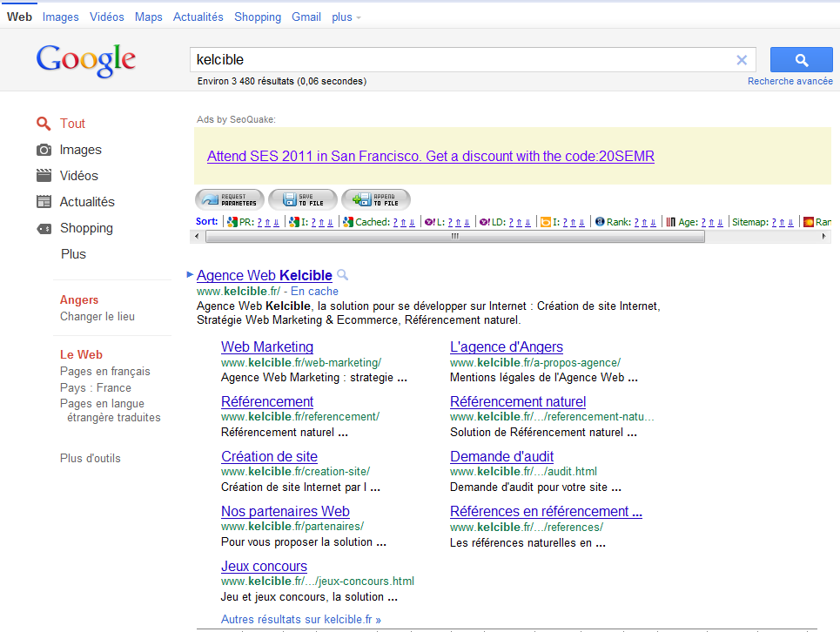This screenshot has width=840, height=632.
Task: Click the SeoQuake scrollbar left arrow
Action: (197, 236)
